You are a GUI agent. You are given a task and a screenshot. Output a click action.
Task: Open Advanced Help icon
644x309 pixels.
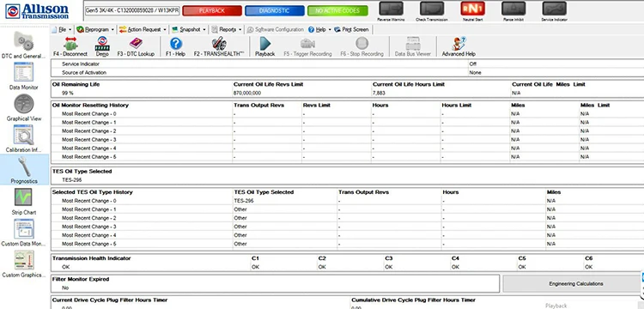point(459,46)
